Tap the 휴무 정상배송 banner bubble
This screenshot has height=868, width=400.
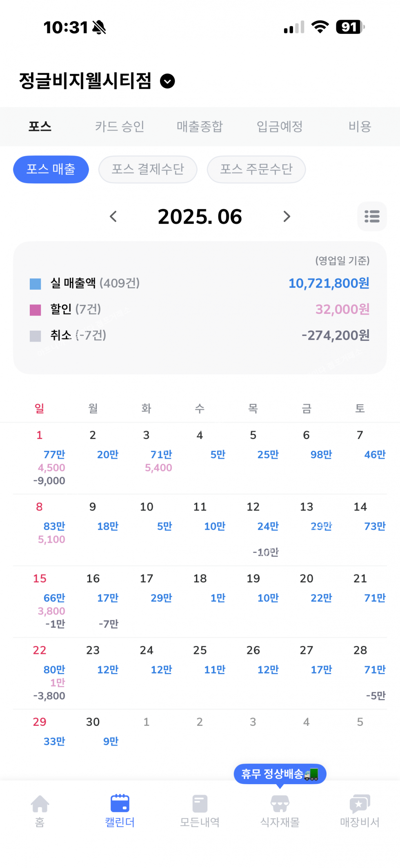point(280,774)
